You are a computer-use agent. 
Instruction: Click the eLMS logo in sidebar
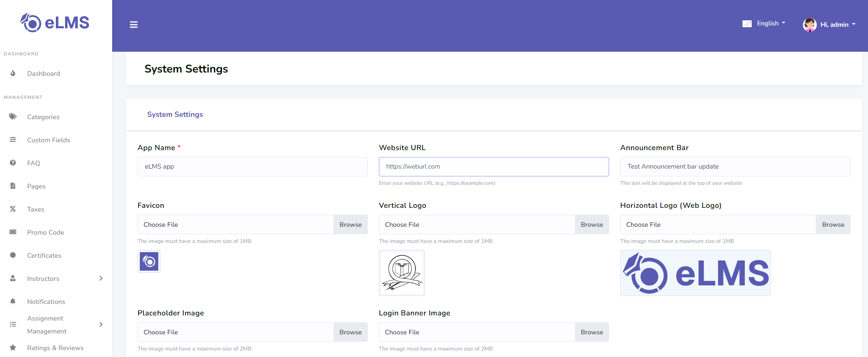point(55,23)
